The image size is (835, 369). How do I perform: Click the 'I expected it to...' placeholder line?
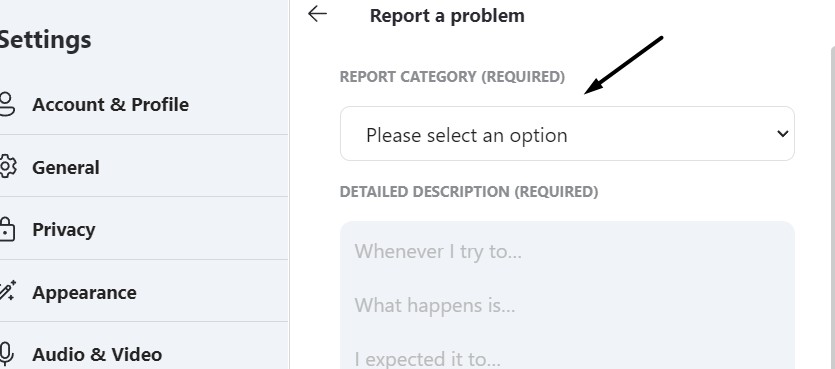[428, 359]
